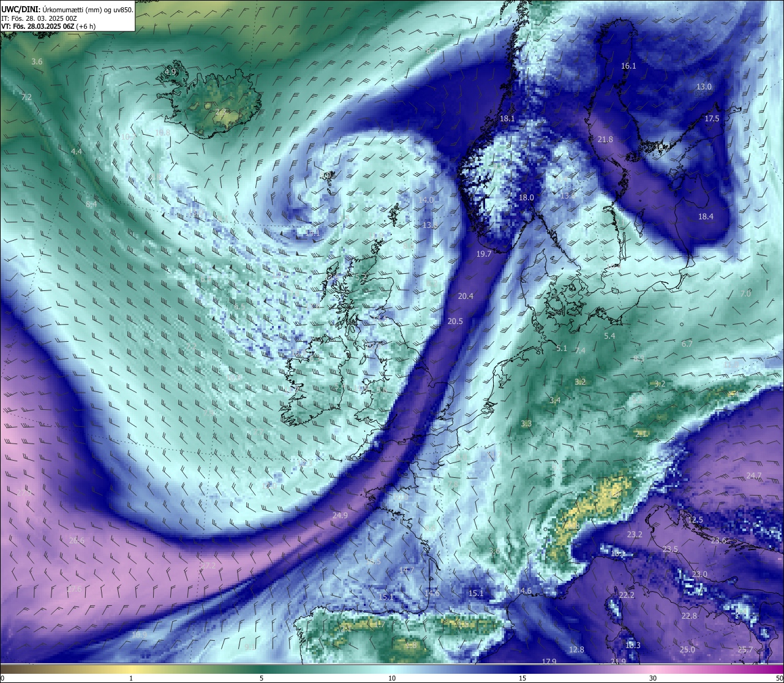Click the 5.1 value on the map

[x=562, y=348]
